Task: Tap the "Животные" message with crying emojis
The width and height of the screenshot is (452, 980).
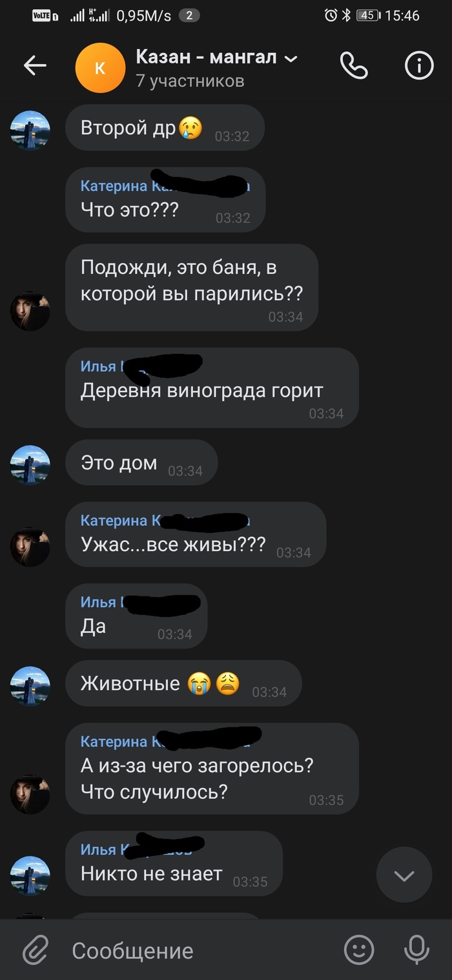Action: click(x=183, y=683)
